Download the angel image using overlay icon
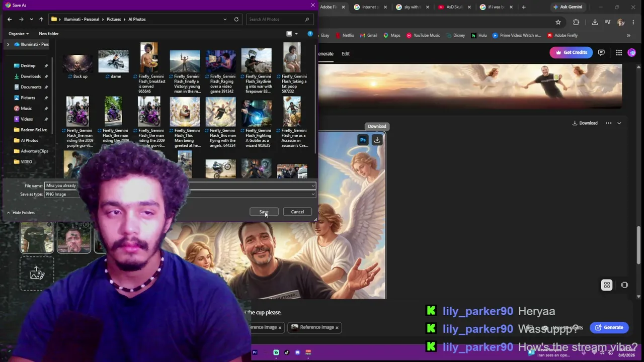This screenshot has width=644, height=362. click(377, 140)
